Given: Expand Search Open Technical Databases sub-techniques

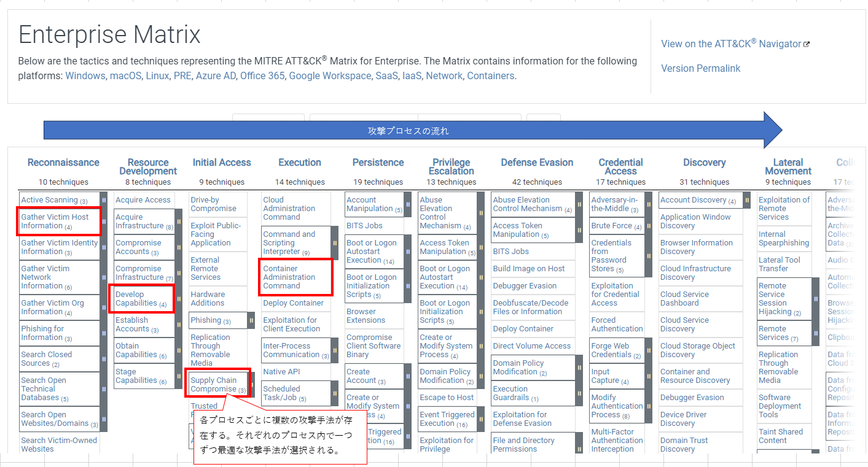Looking at the screenshot, I should point(104,389).
